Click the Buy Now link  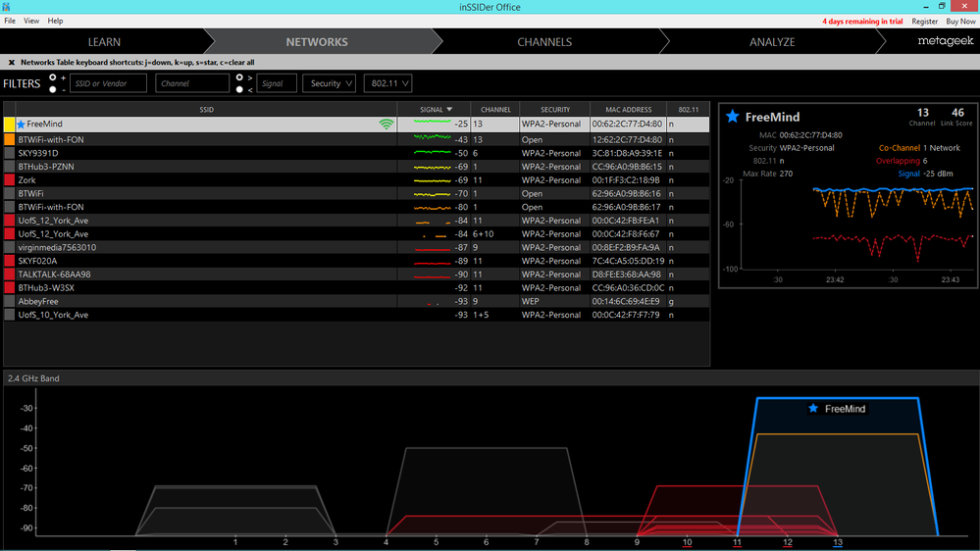pos(960,22)
